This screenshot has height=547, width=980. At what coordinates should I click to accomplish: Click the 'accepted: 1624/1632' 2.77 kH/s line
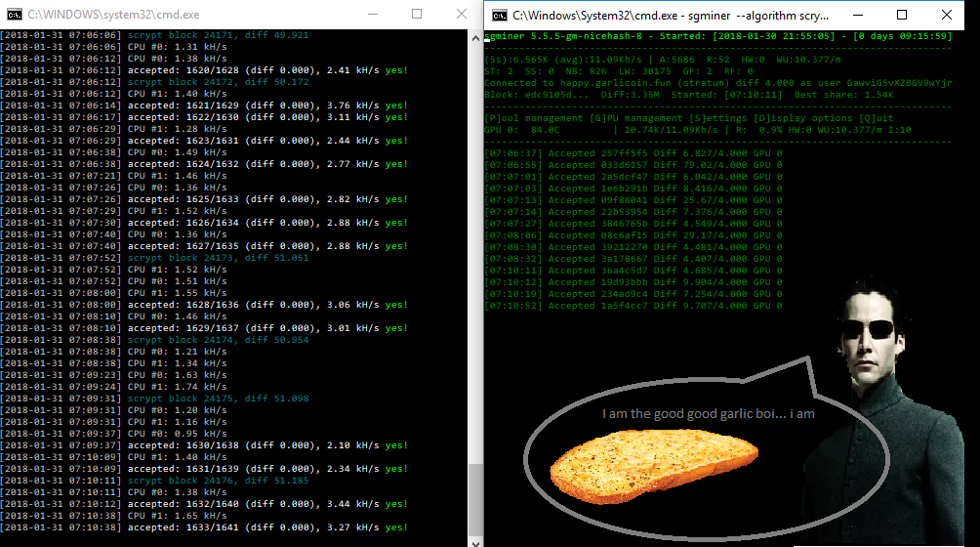click(x=204, y=164)
